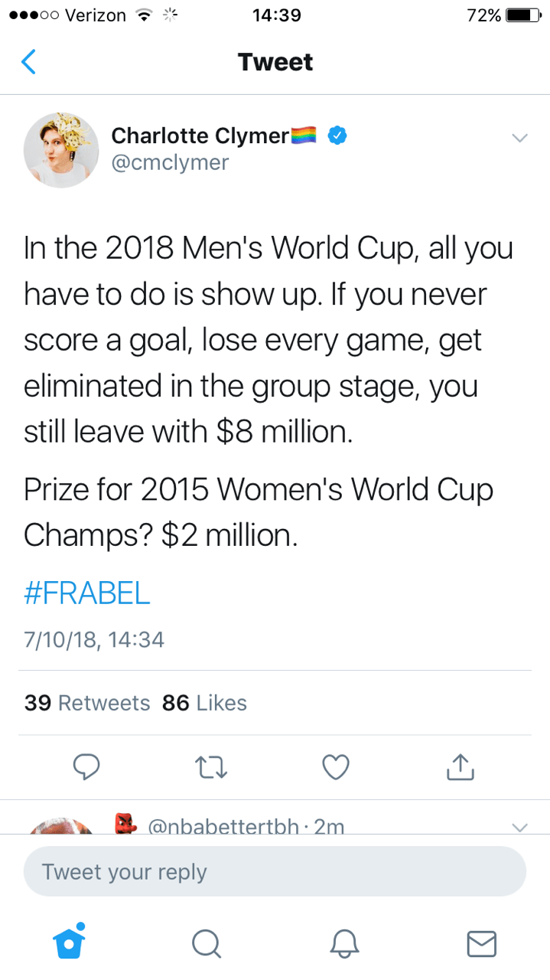View the 86 Likes list
This screenshot has width=550, height=980.
coord(204,703)
